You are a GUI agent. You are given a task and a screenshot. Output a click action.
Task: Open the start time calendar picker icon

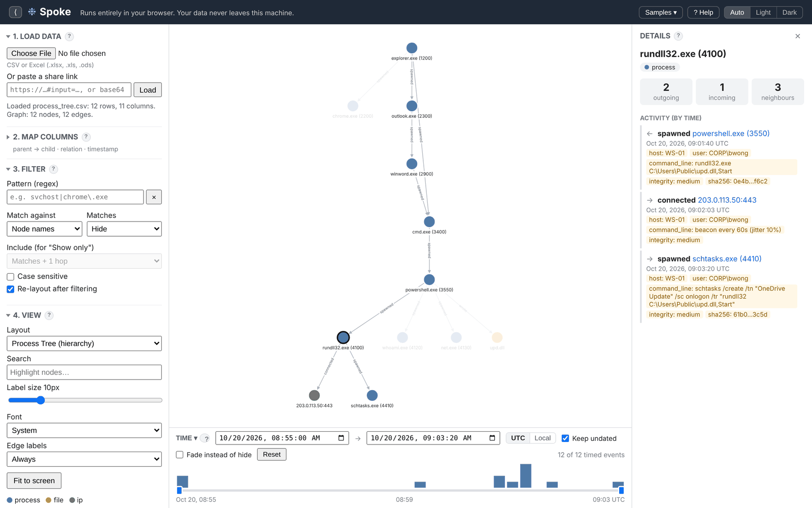(x=341, y=438)
